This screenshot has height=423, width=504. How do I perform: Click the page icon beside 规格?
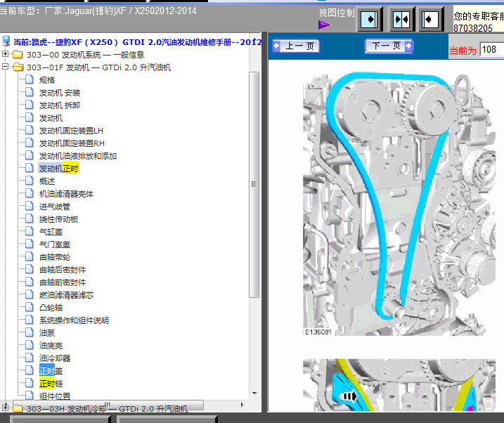30,79
